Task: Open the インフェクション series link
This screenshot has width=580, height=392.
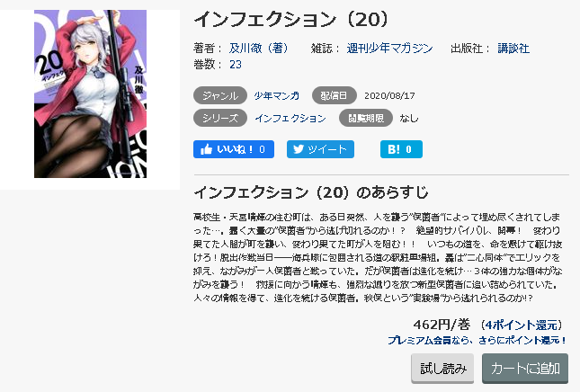Action: click(x=290, y=119)
